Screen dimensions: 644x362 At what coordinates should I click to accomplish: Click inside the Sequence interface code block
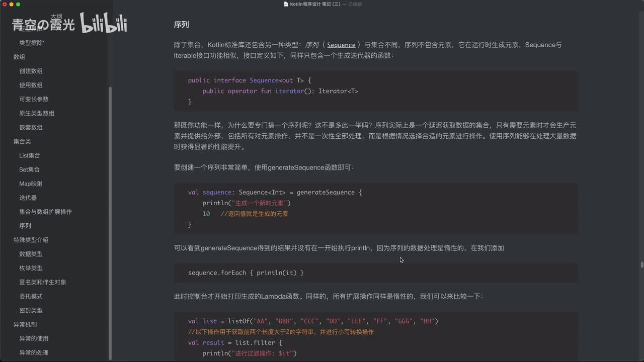376,91
